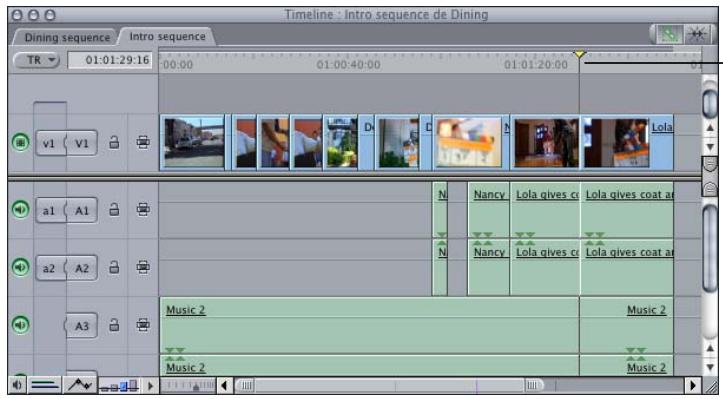Mute the A1 audio track
Screen dimensions: 723x399
[x=20, y=209]
